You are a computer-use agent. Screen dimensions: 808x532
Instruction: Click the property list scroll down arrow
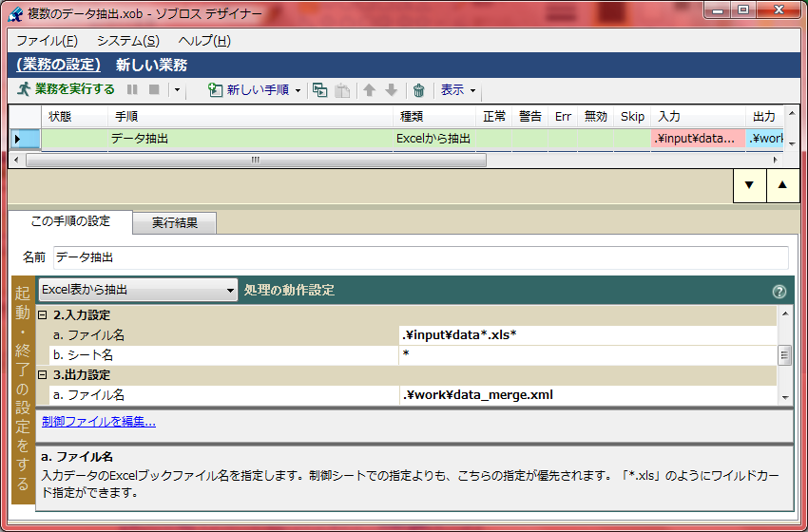pos(785,398)
